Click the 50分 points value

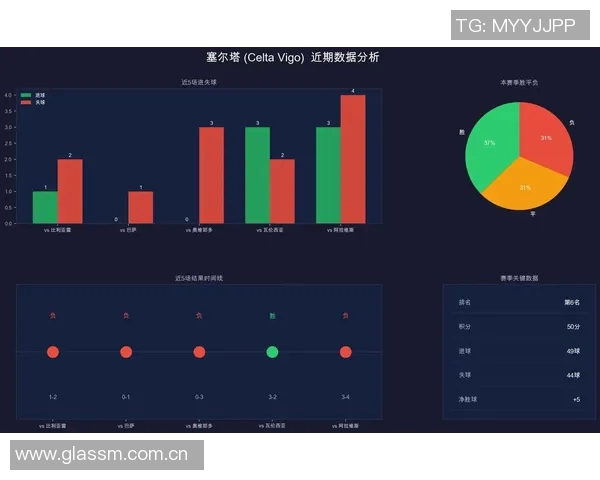pos(573,327)
